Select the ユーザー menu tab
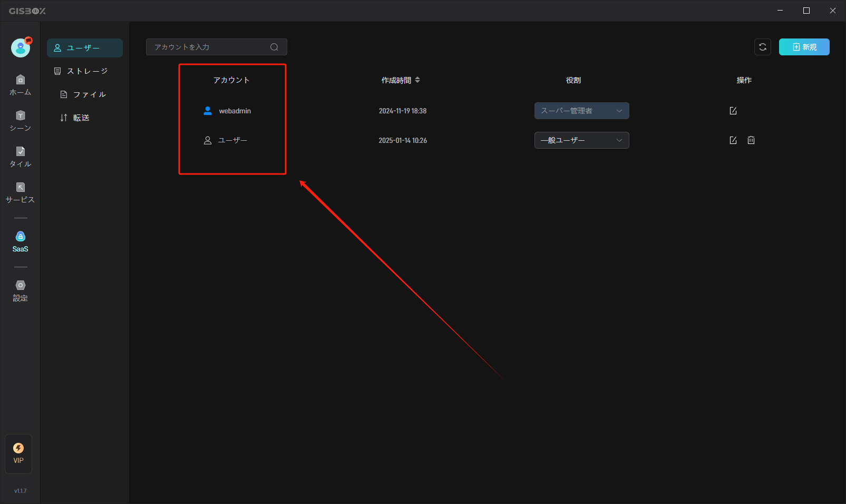Viewport: 846px width, 504px height. [x=85, y=48]
